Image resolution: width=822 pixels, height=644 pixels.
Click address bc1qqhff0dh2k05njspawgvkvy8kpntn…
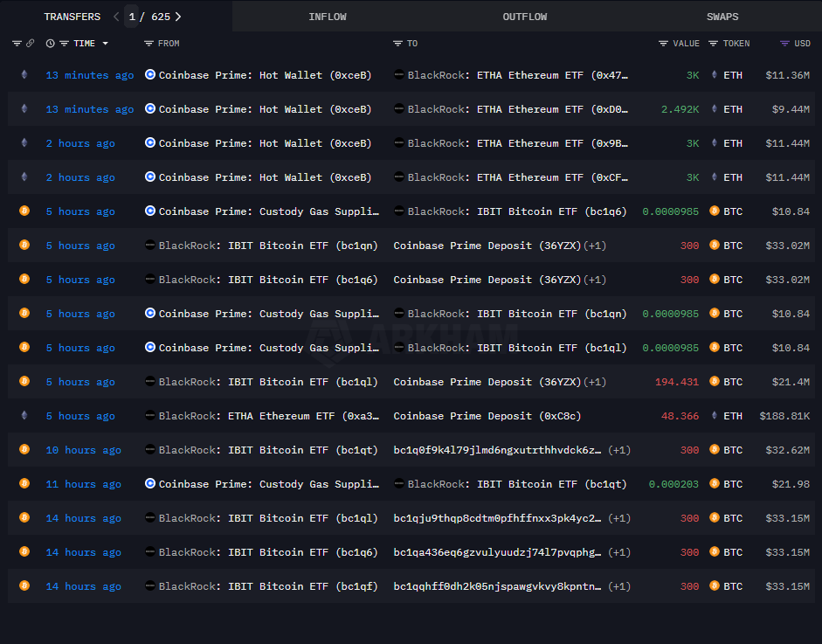click(x=498, y=586)
